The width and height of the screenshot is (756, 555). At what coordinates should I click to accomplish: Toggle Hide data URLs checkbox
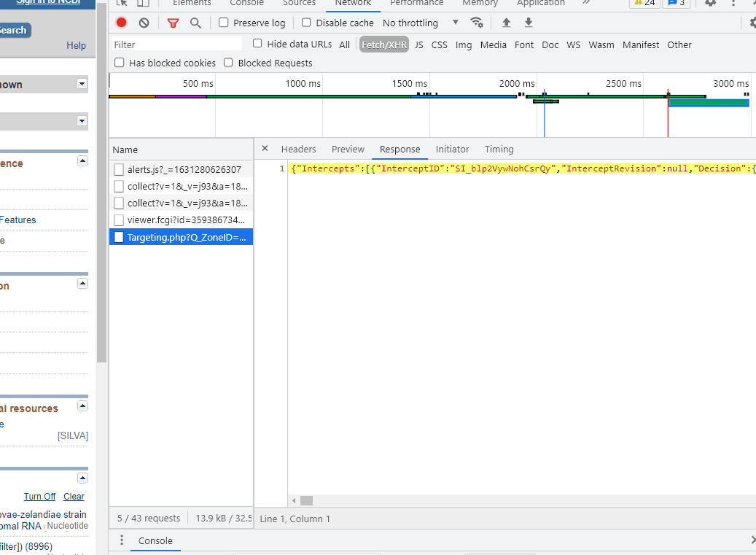coord(257,44)
